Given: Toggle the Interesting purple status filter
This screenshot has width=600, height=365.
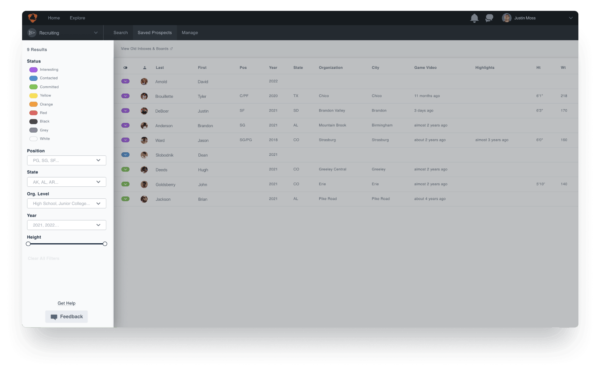Looking at the screenshot, I should tap(34, 70).
